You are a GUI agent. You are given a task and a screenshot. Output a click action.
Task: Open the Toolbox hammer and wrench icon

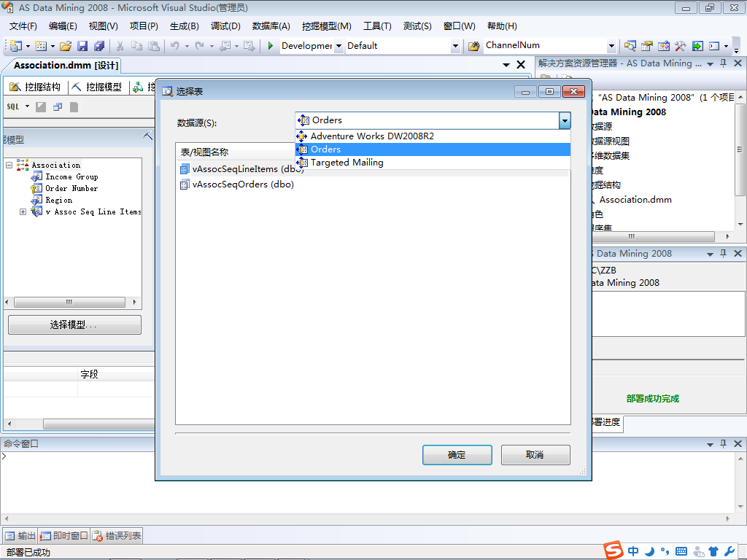pyautogui.click(x=680, y=46)
